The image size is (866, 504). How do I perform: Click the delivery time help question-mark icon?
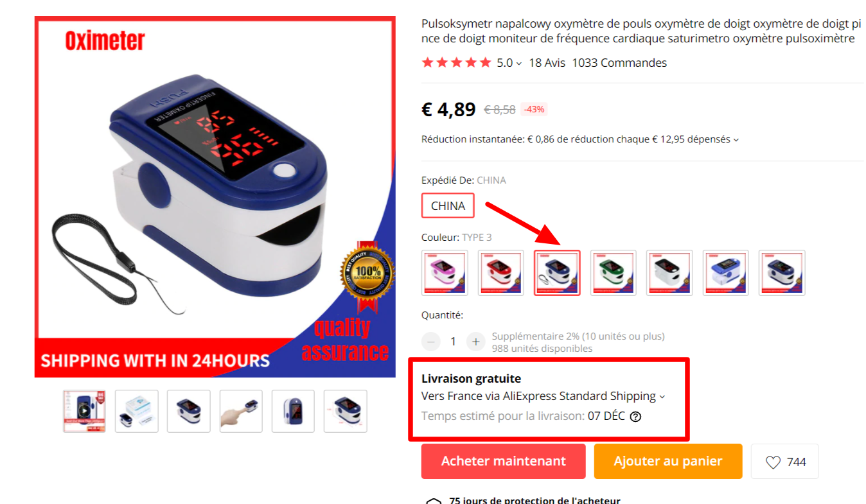tap(635, 416)
